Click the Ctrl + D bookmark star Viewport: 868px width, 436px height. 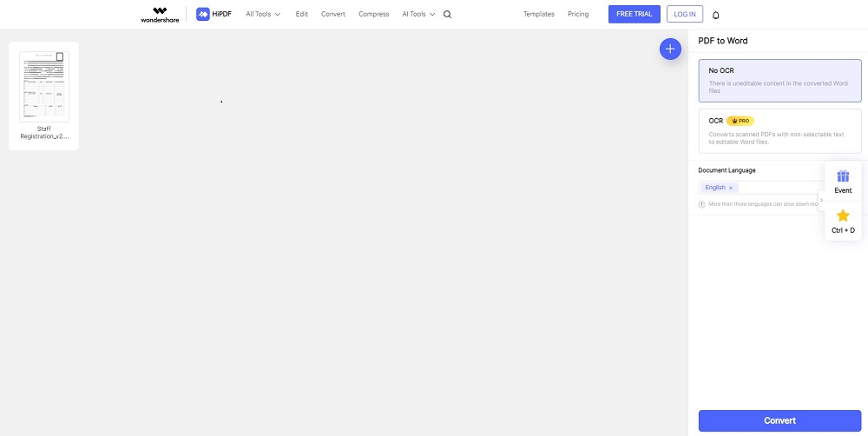pyautogui.click(x=843, y=215)
